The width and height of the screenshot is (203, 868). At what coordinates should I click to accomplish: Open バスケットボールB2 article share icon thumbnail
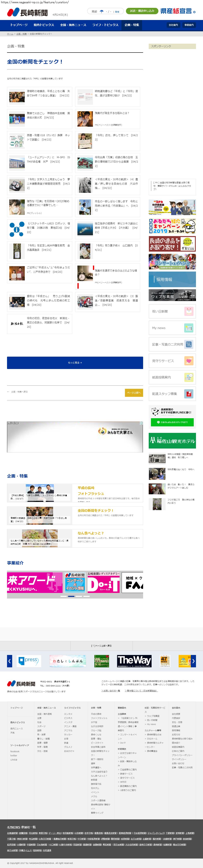click(17, 229)
